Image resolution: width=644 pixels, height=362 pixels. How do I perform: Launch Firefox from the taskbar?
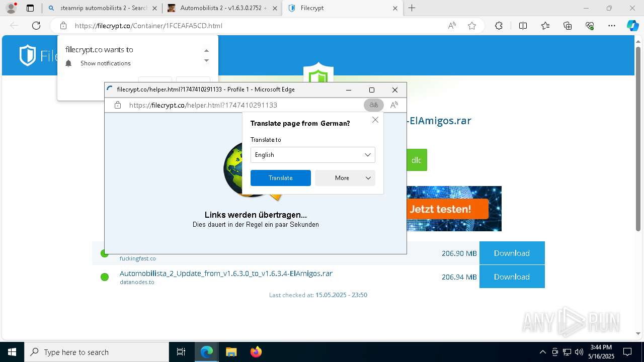coord(256,352)
